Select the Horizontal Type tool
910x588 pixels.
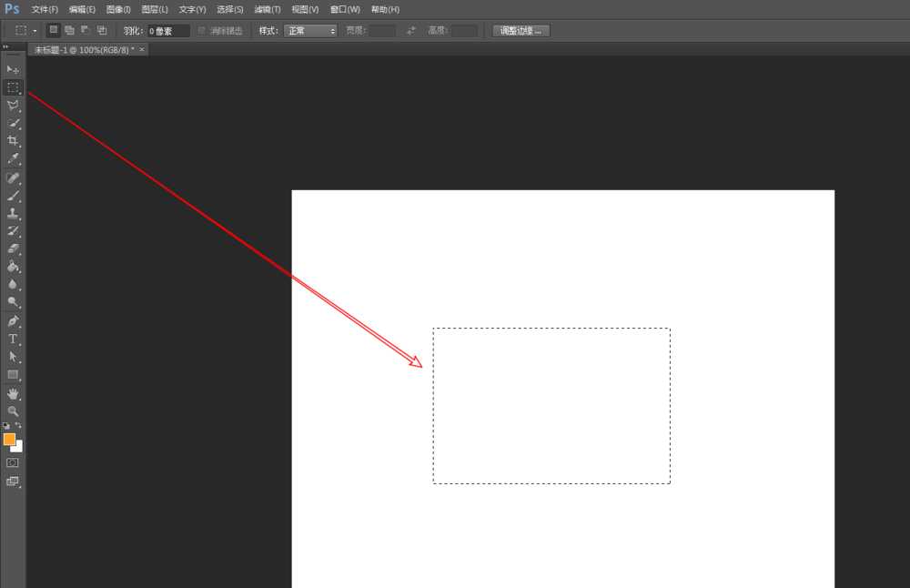coord(13,339)
